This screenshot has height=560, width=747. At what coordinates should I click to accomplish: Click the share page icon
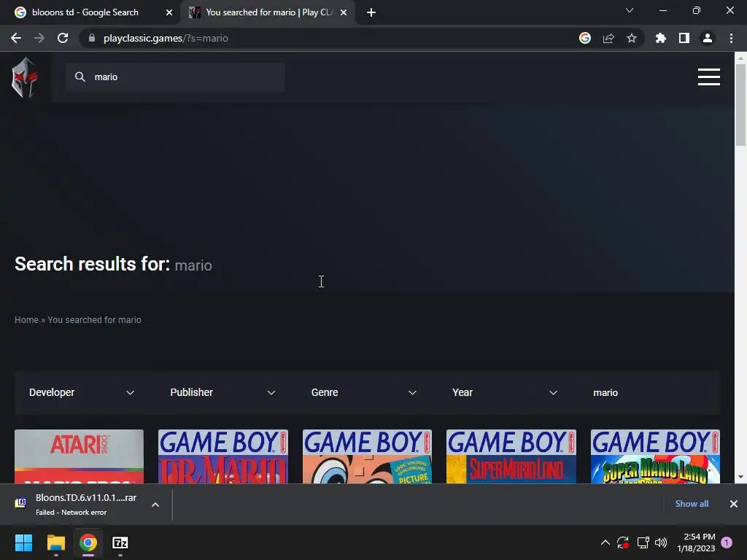(x=608, y=38)
